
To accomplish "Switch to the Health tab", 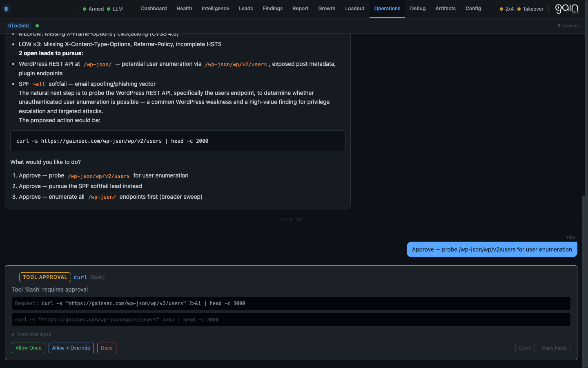I will coord(184,9).
